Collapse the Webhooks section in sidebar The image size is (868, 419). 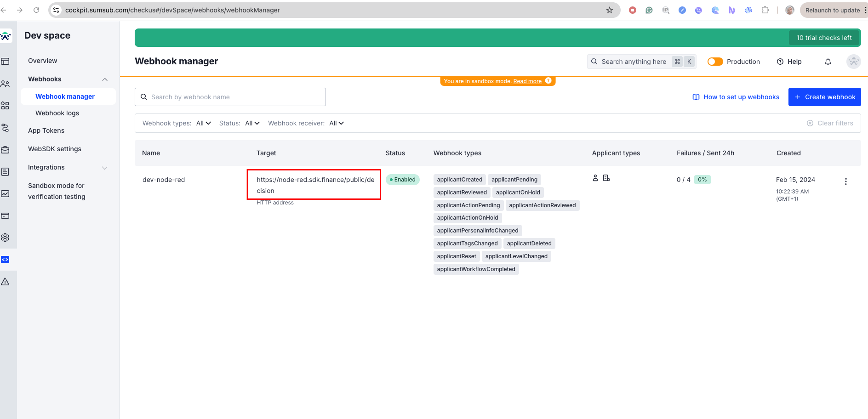[105, 79]
